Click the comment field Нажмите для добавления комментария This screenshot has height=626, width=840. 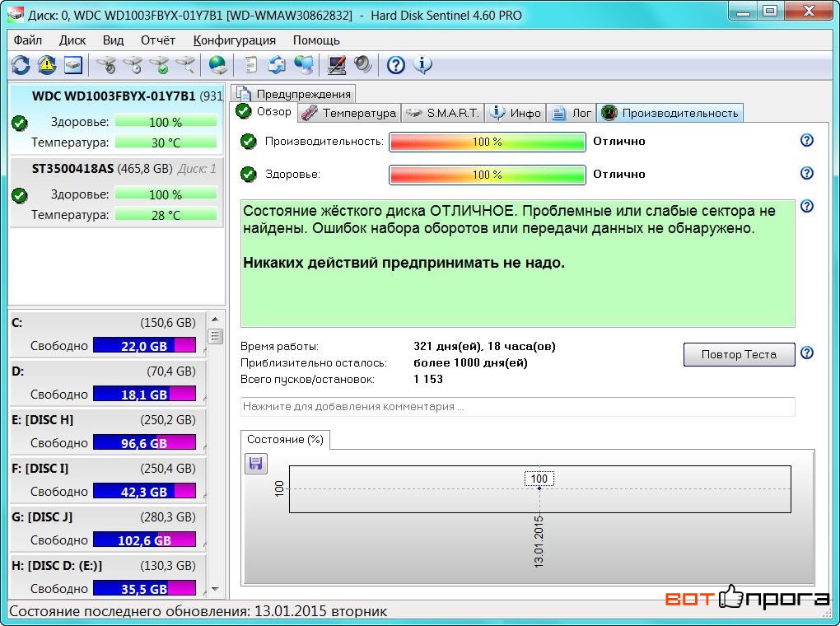[x=517, y=406]
